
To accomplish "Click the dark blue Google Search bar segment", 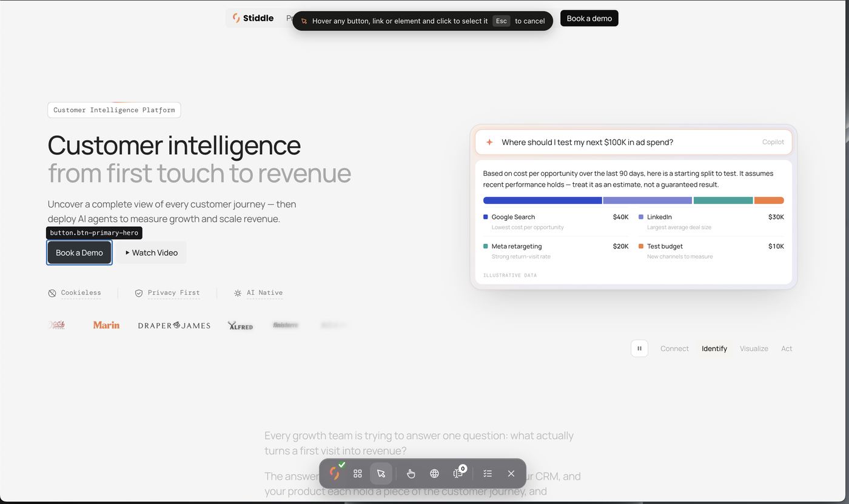I will click(542, 200).
